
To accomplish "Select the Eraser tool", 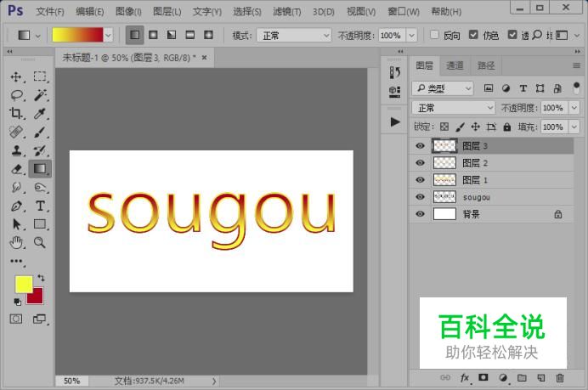I will 16,169.
